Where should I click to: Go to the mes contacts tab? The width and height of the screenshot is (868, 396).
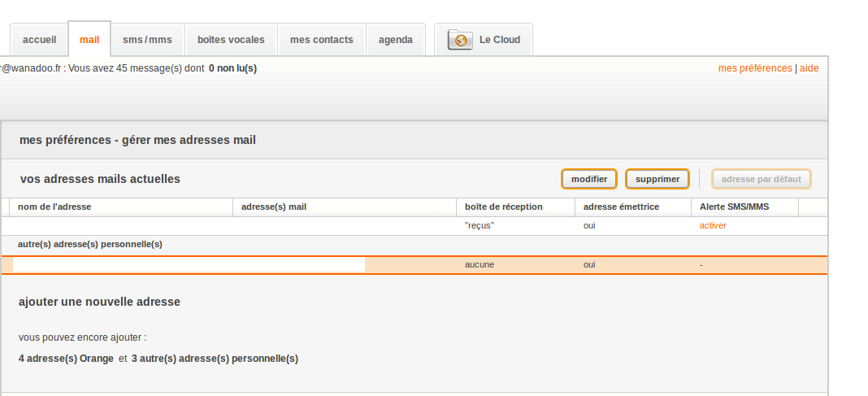click(321, 39)
